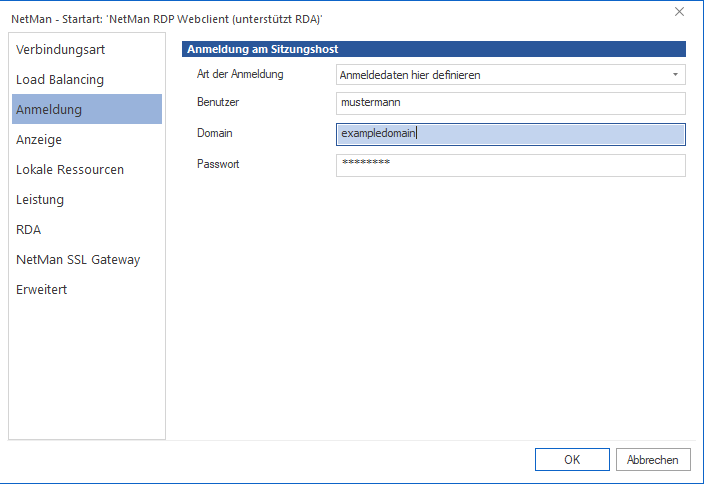Click the Passwort label

[x=218, y=164]
